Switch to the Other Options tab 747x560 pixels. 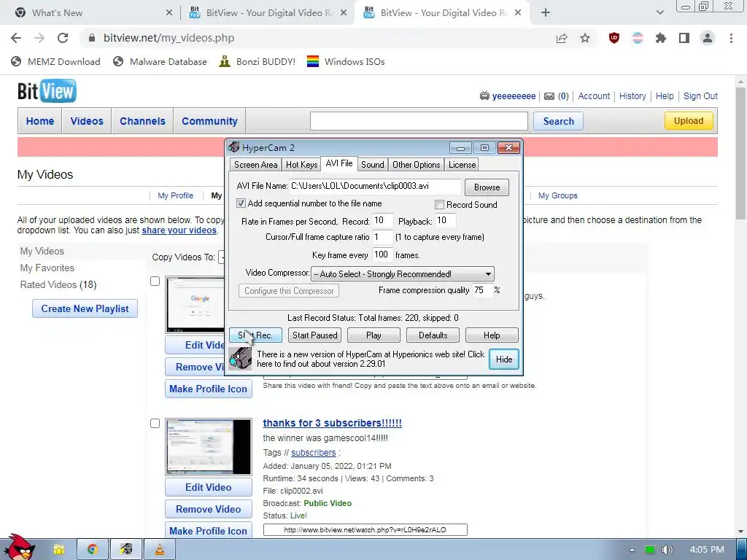tap(416, 165)
